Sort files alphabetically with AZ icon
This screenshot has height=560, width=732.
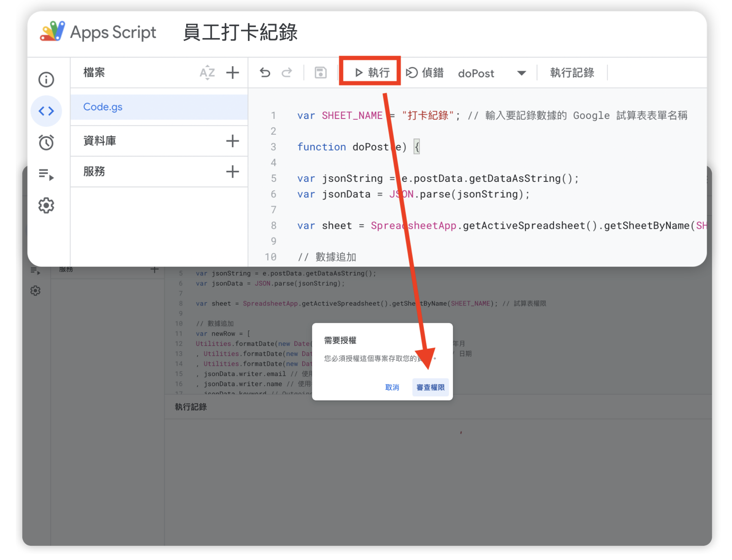tap(207, 73)
